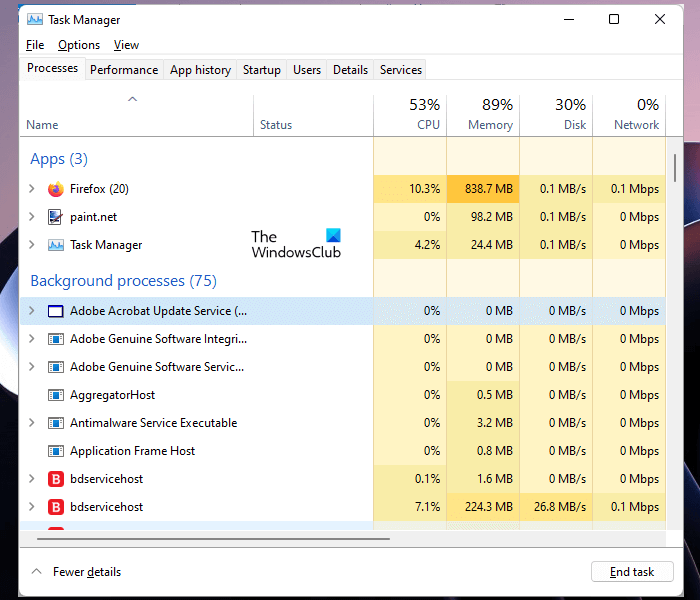Screen dimensions: 700x600
Task: Click the Task Manager row icon
Action: 56,245
